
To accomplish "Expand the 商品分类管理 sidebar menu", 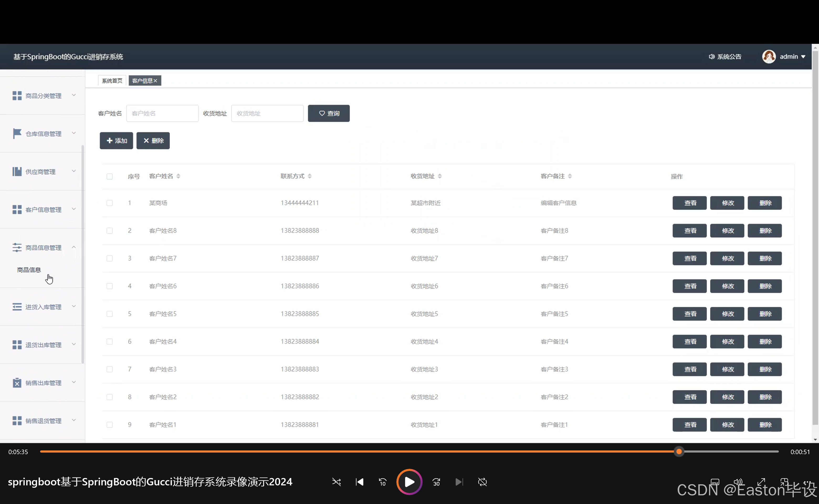I will pos(43,96).
